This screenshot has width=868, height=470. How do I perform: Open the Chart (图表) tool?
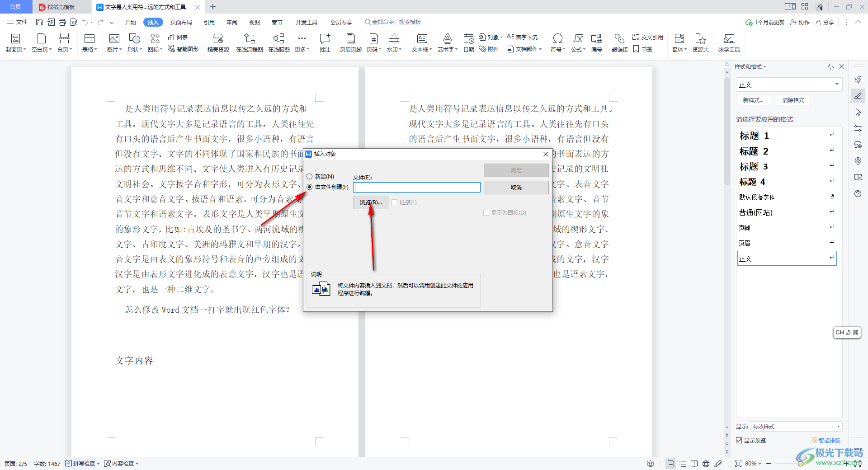[x=178, y=37]
